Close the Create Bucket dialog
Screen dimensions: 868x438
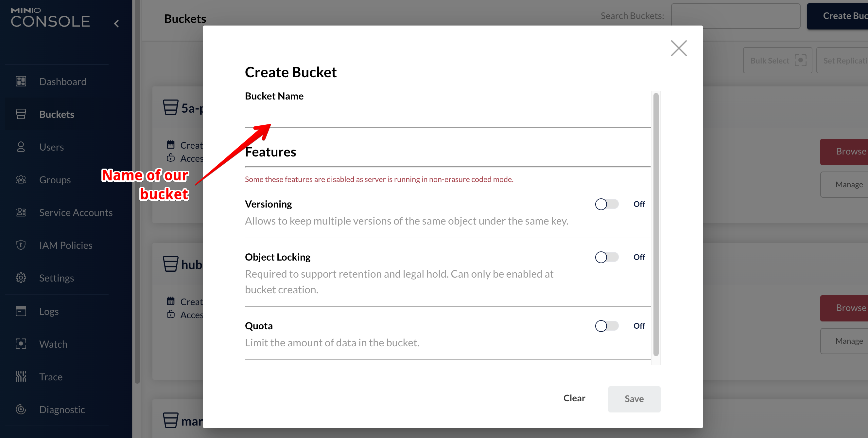[x=679, y=48]
